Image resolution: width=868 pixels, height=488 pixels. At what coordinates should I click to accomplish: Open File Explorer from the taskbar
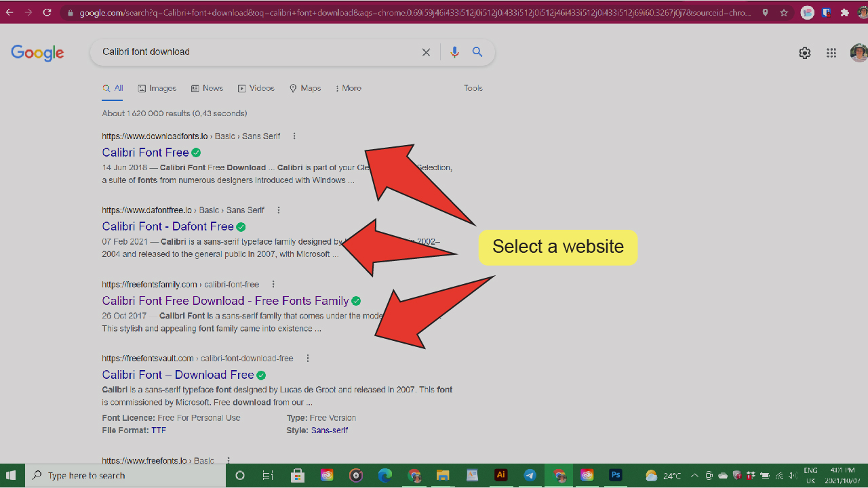pyautogui.click(x=443, y=475)
